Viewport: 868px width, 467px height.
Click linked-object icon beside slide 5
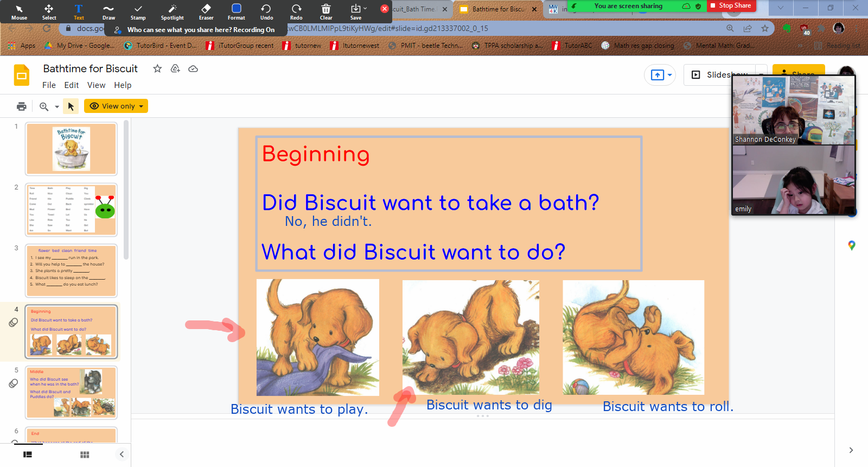click(14, 383)
